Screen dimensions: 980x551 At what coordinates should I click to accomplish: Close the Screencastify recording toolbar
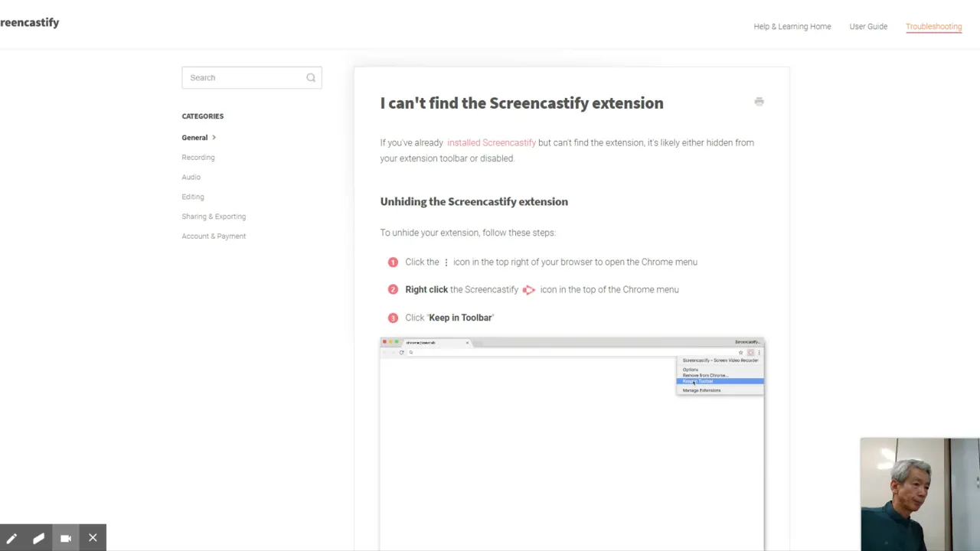(x=93, y=538)
